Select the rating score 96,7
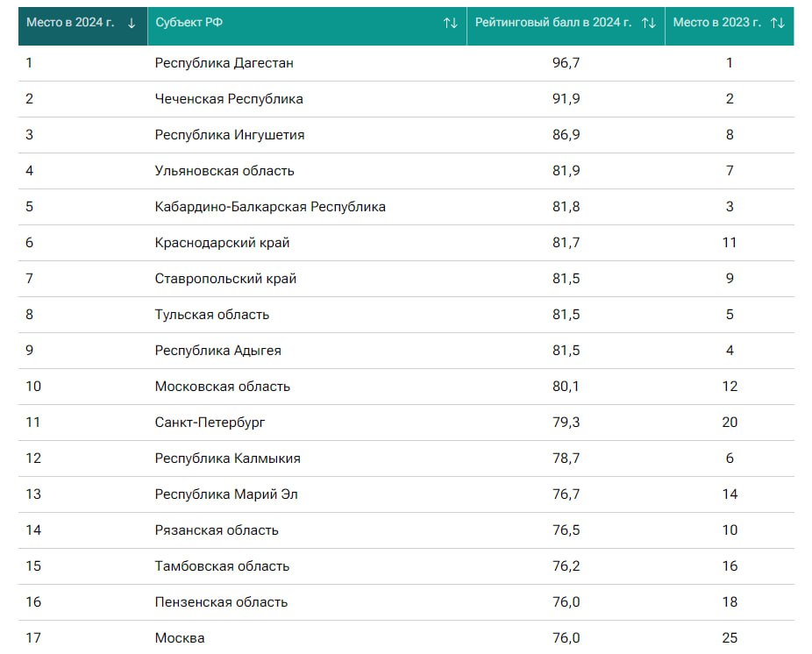The width and height of the screenshot is (812, 654). (566, 63)
